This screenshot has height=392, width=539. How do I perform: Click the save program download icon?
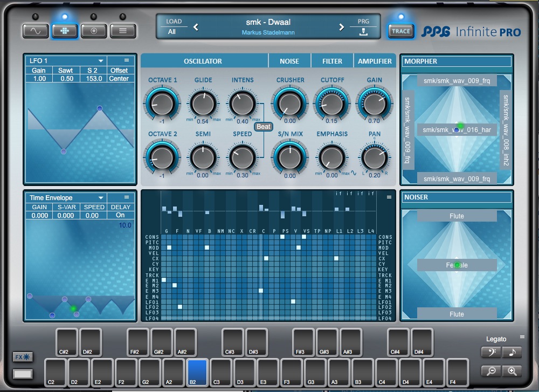(x=363, y=32)
